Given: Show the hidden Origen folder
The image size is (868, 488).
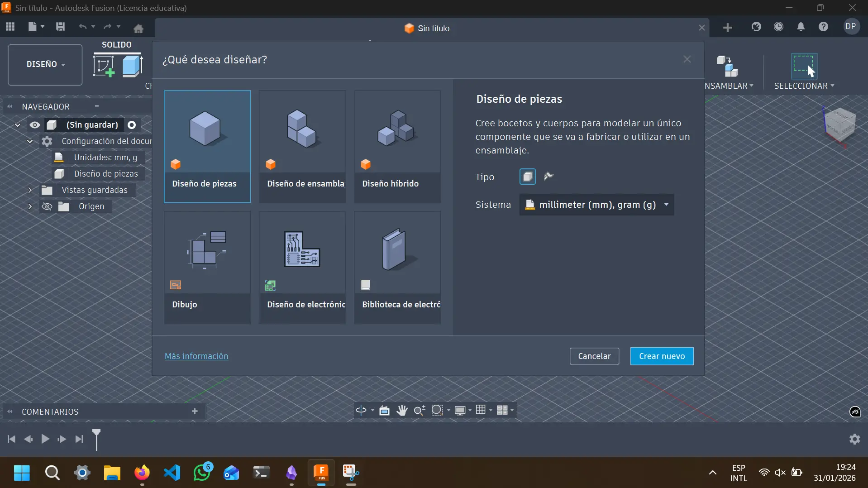Looking at the screenshot, I should pos(47,206).
